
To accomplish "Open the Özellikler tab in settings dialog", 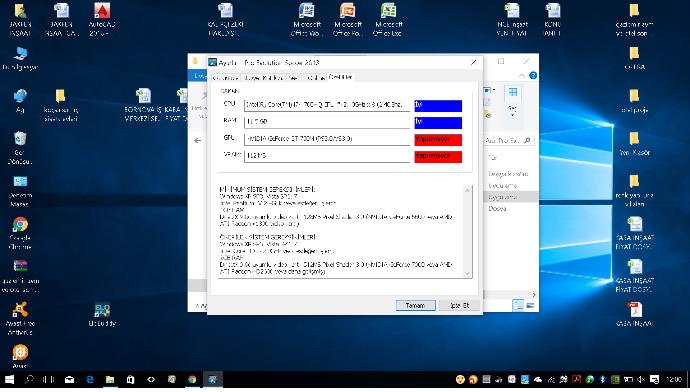I will [340, 77].
